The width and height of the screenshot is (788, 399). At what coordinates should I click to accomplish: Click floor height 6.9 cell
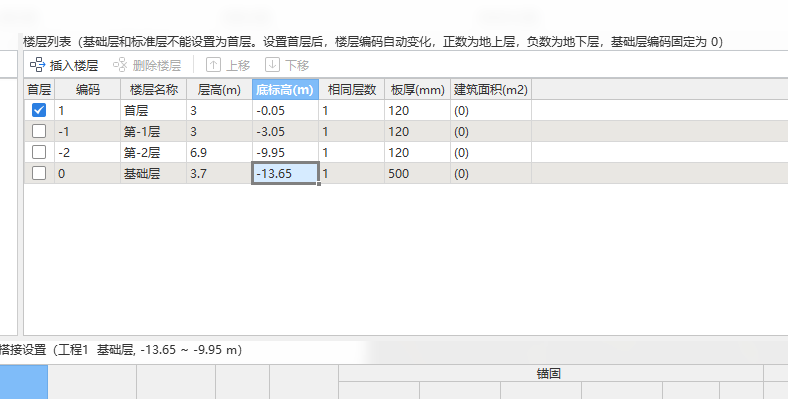[219, 153]
